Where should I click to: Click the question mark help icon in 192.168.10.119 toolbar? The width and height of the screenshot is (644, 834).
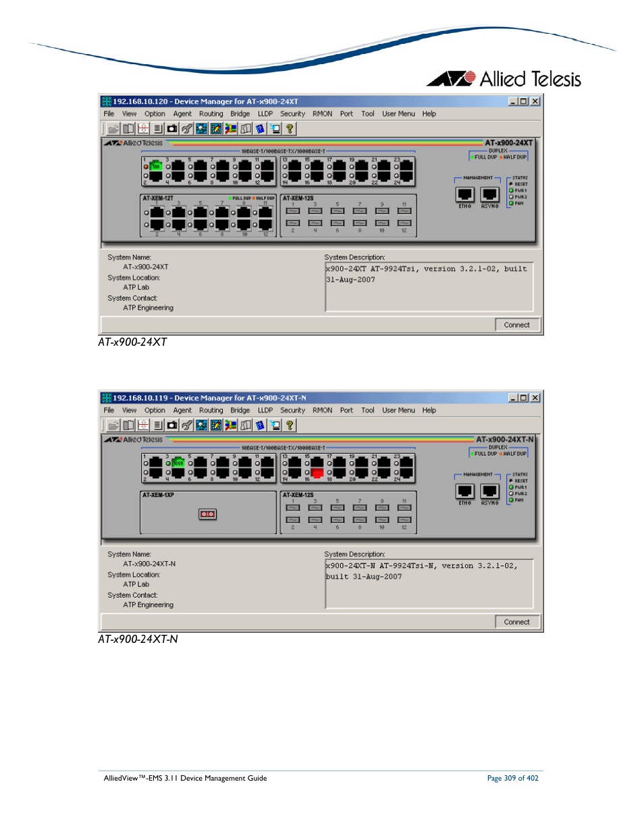point(290,425)
